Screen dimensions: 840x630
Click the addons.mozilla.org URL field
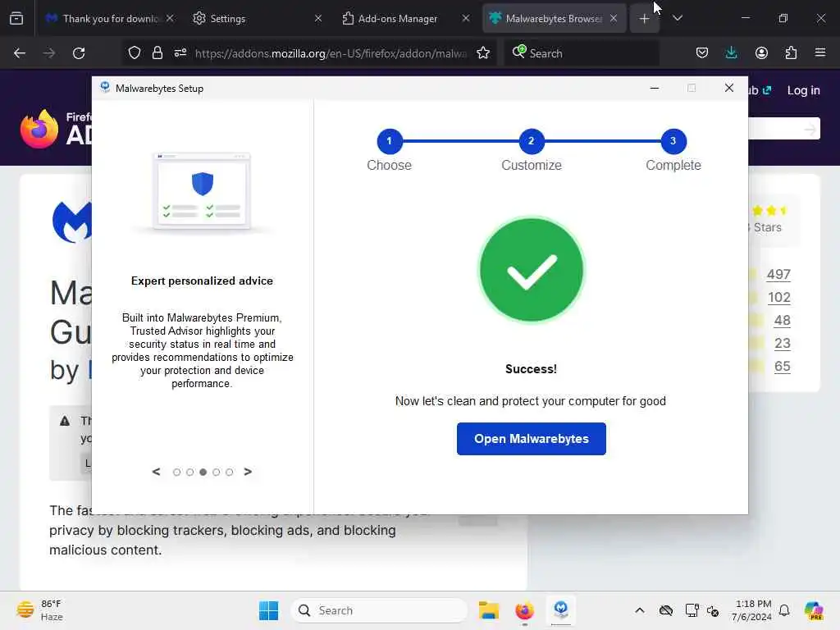330,53
